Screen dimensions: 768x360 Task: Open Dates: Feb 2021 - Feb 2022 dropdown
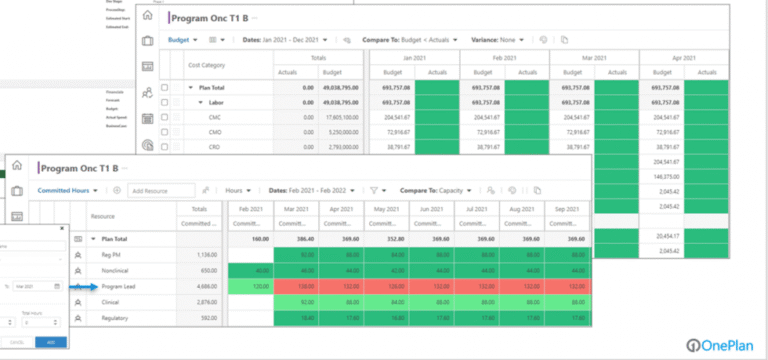[x=312, y=191]
